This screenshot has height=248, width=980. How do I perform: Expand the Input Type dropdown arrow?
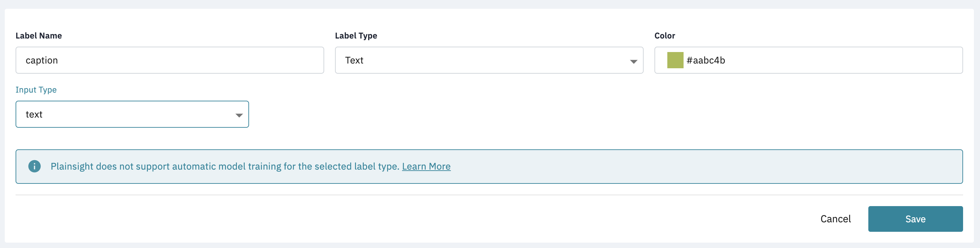coord(239,116)
